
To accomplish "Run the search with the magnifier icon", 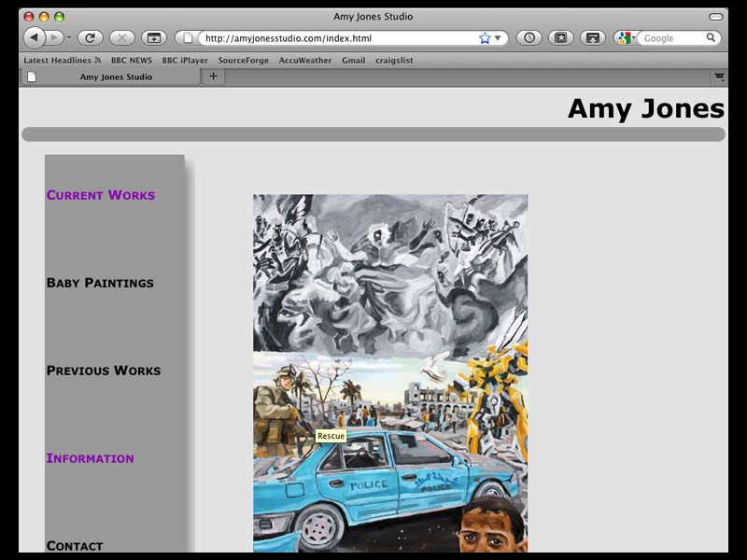I will pos(711,37).
